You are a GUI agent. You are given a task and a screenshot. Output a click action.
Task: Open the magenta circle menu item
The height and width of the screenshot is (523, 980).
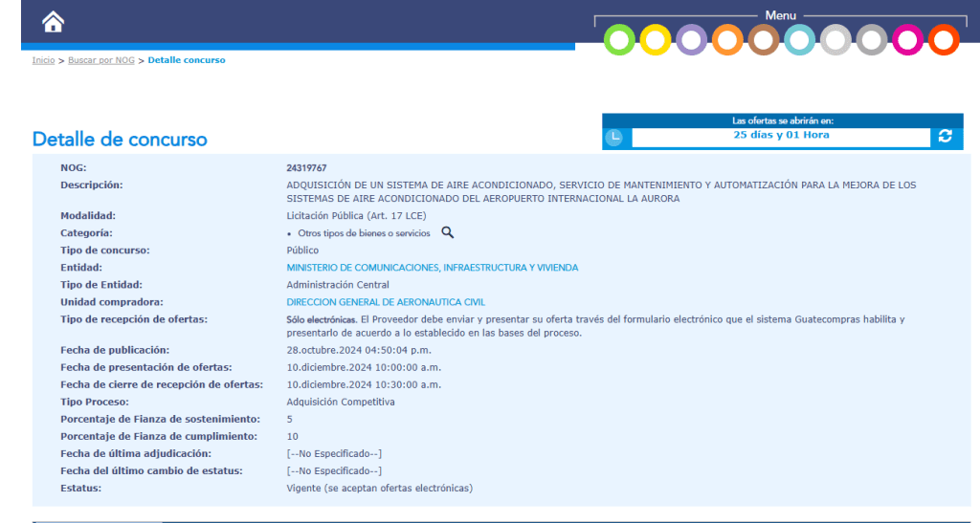click(x=907, y=40)
